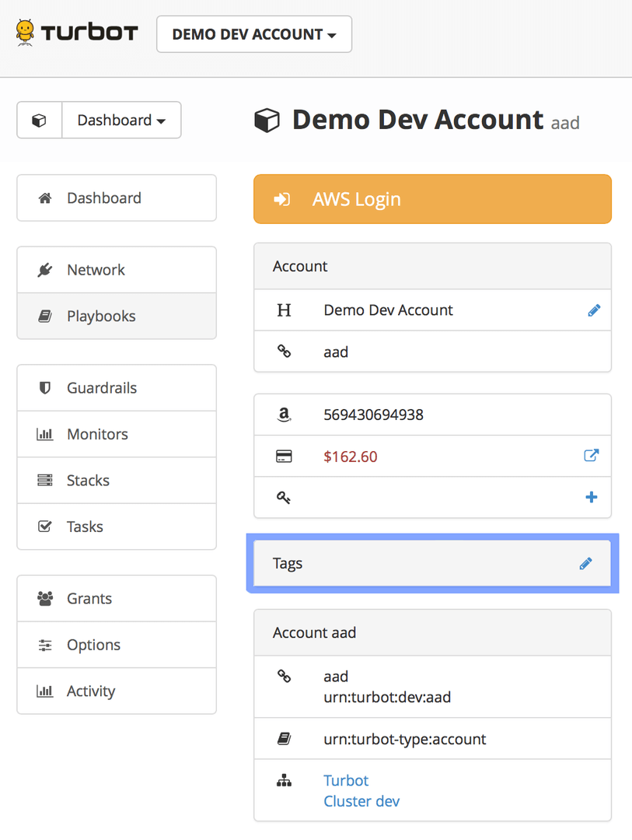Click the heading H icon in Account panel
Image resolution: width=632 pixels, height=840 pixels.
(x=284, y=310)
